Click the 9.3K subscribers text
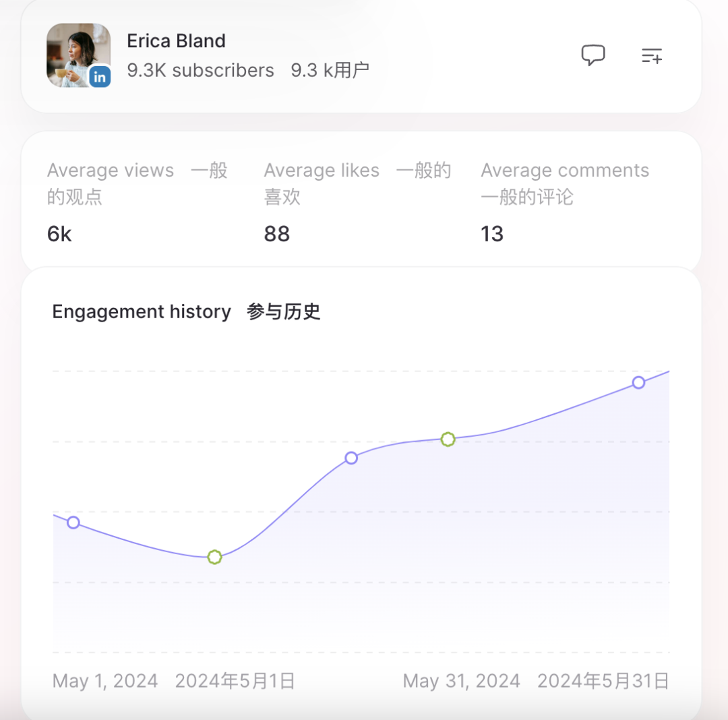Viewport: 728px width, 720px height. [x=200, y=70]
